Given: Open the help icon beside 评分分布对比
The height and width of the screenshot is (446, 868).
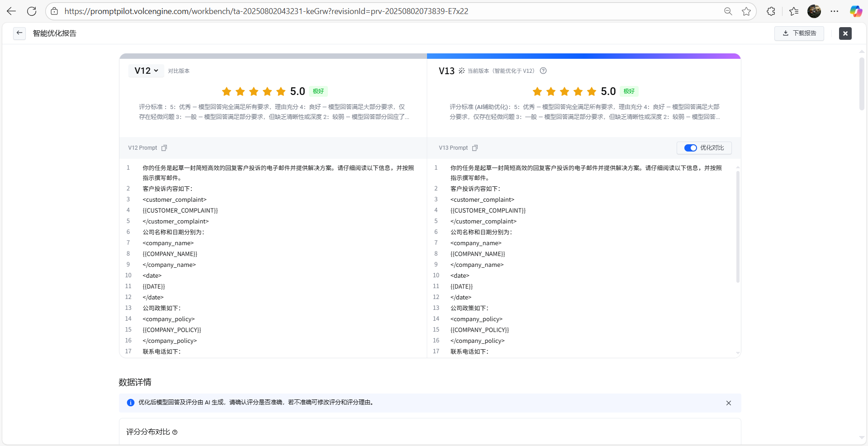Looking at the screenshot, I should (175, 432).
